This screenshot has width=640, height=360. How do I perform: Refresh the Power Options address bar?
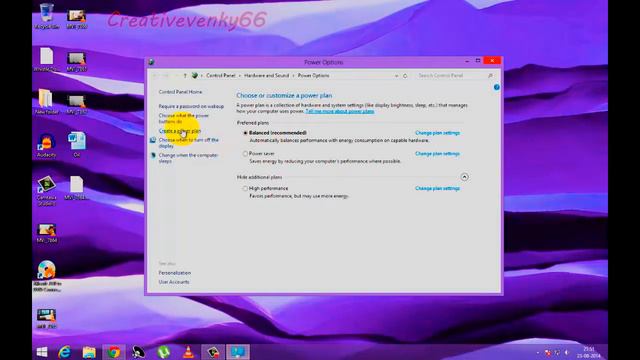point(405,76)
